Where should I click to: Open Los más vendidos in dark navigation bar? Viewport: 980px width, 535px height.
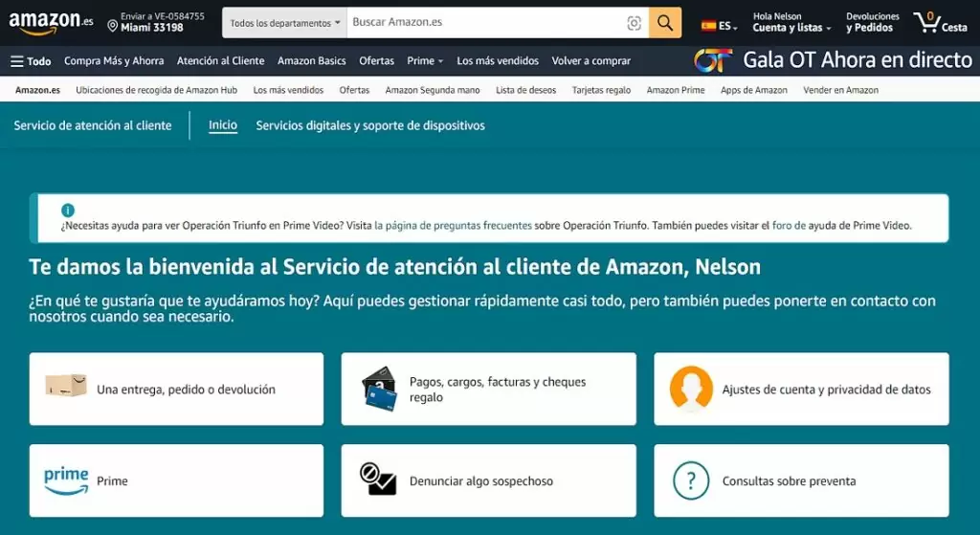point(498,60)
